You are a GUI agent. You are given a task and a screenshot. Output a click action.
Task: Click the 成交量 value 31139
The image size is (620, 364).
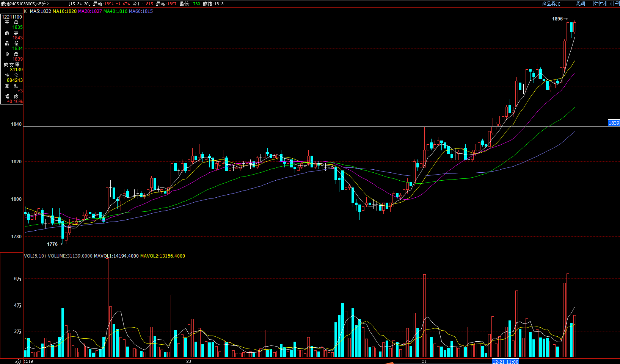[x=16, y=70]
